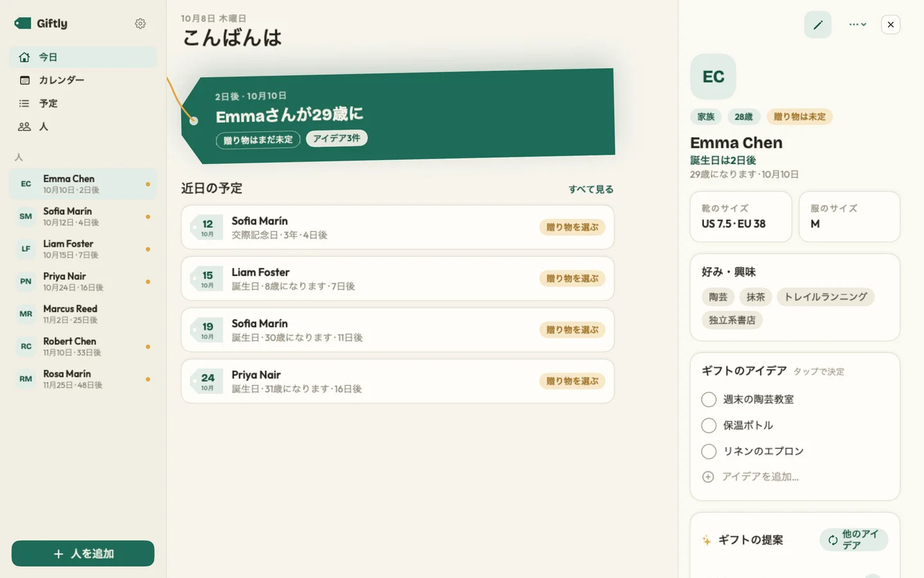The width and height of the screenshot is (924, 578).
Task: Click the 10月12日 date tag icon
Action: click(x=207, y=227)
